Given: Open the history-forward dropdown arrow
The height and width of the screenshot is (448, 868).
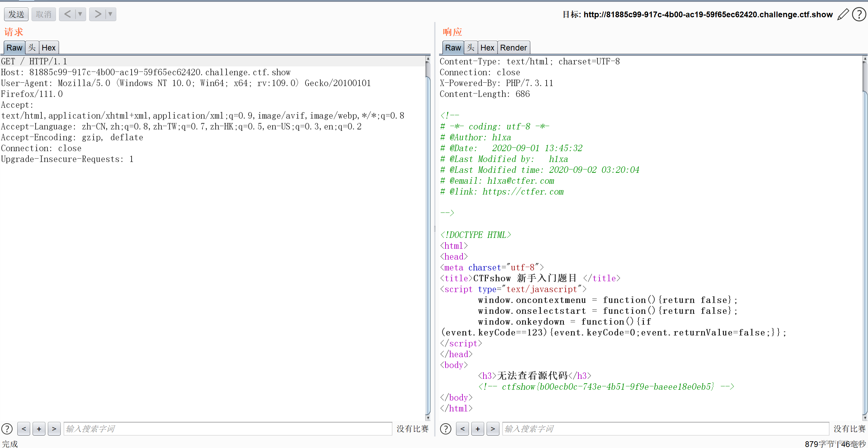Looking at the screenshot, I should (111, 14).
